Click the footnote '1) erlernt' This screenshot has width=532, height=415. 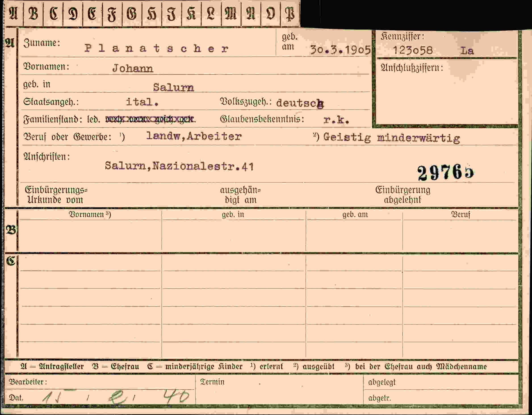[267, 367]
